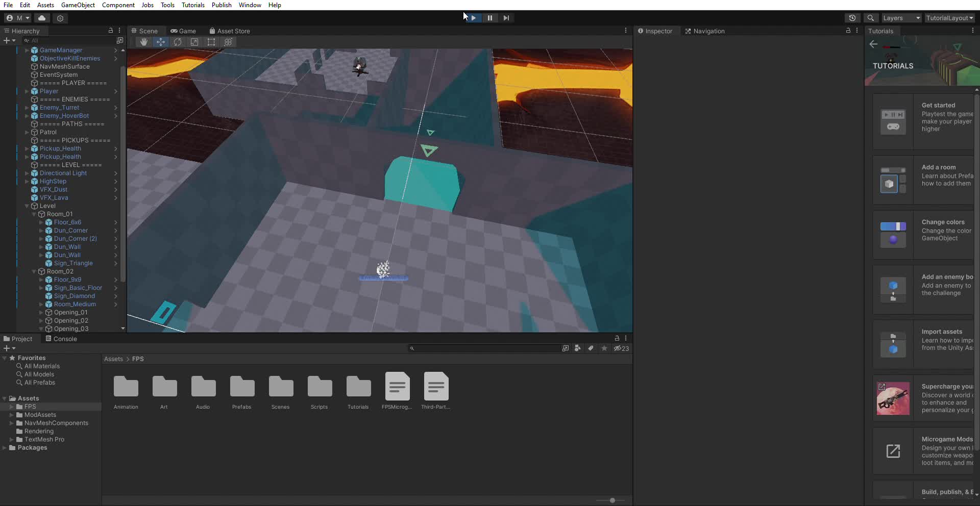The height and width of the screenshot is (506, 980).
Task: Select the FPSMicrog... file
Action: pyautogui.click(x=397, y=392)
